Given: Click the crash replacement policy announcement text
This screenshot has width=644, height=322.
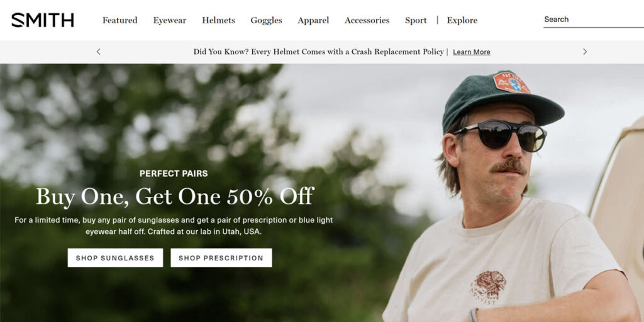Looking at the screenshot, I should 318,52.
